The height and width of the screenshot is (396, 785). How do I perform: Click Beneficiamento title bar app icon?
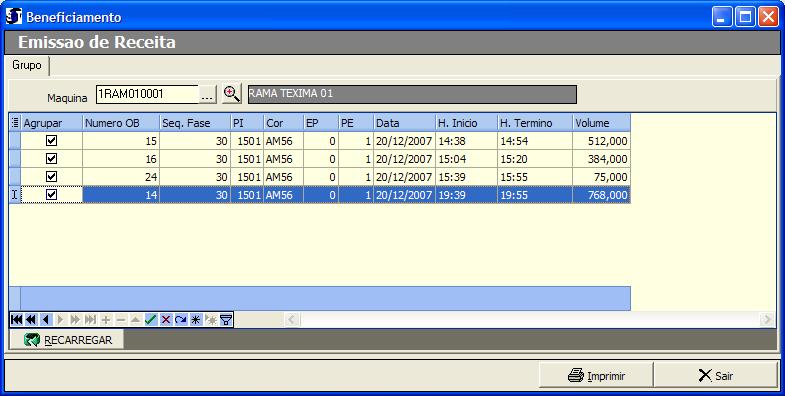(x=14, y=17)
